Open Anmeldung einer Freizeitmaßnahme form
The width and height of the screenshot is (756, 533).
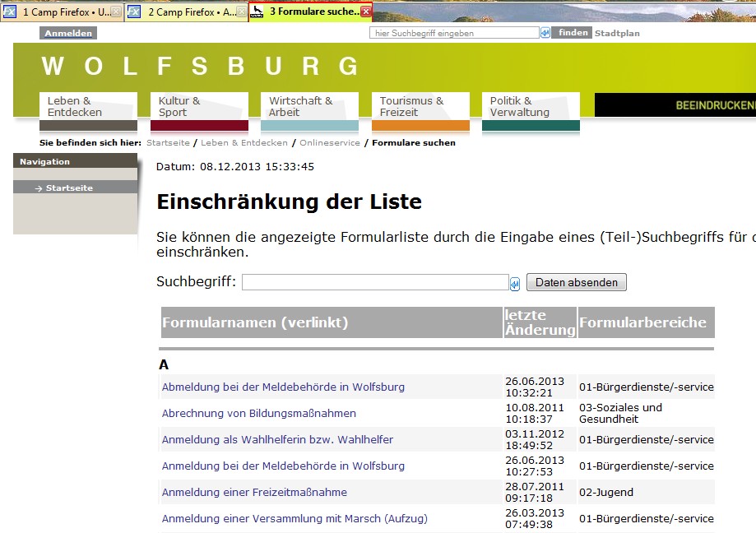click(254, 493)
